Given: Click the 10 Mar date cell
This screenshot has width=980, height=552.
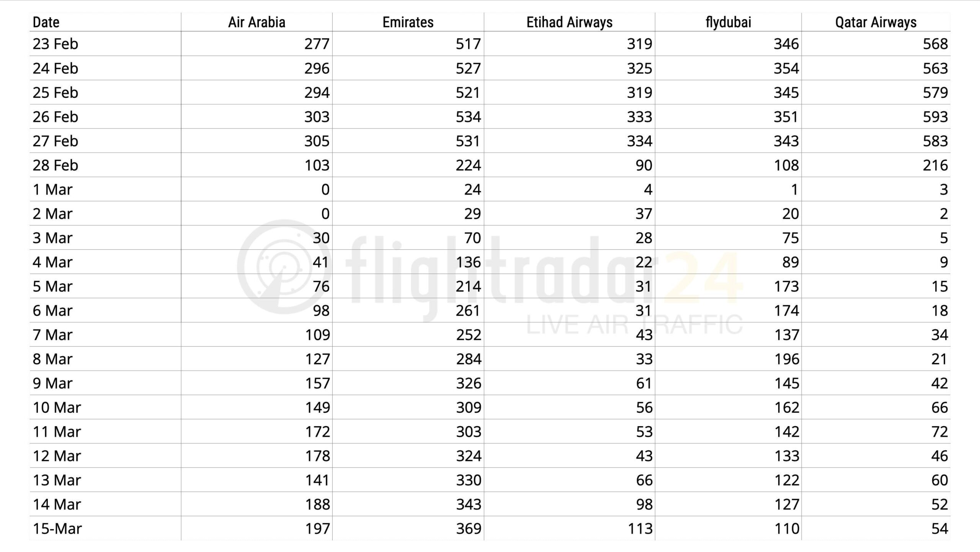Looking at the screenshot, I should tap(57, 407).
